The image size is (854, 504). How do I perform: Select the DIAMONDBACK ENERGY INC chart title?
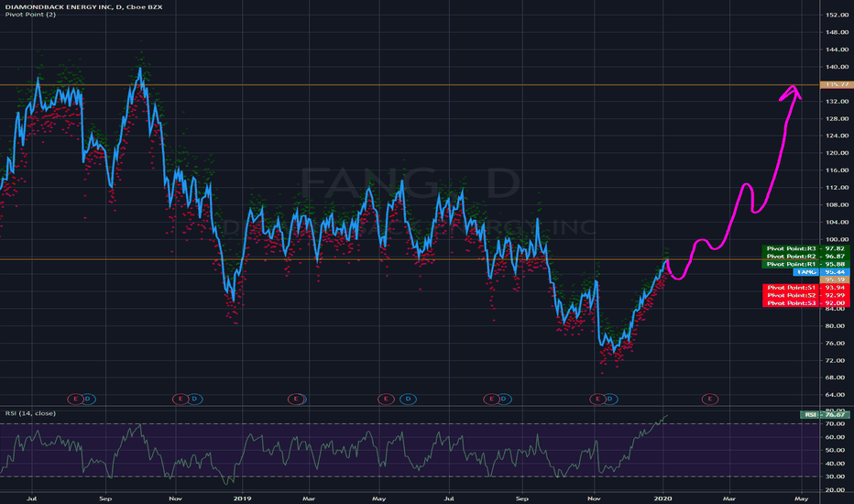tap(84, 6)
